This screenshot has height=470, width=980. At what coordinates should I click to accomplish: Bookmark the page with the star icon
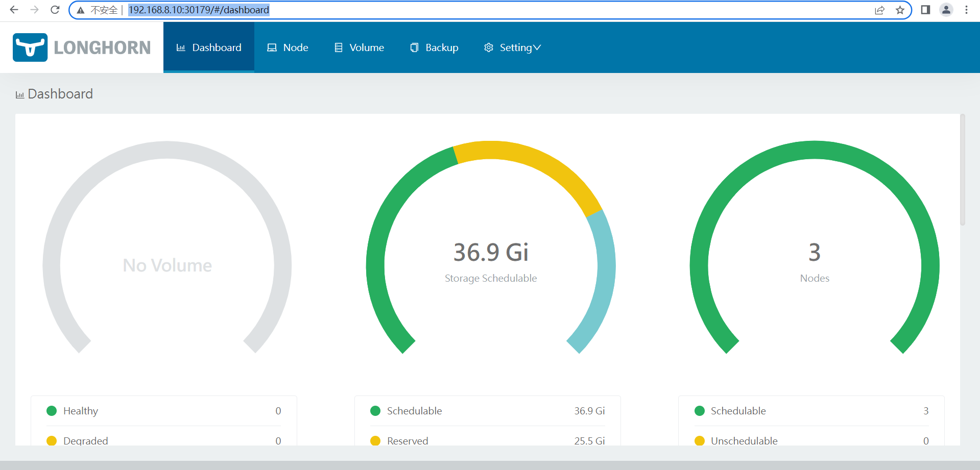[x=900, y=10]
